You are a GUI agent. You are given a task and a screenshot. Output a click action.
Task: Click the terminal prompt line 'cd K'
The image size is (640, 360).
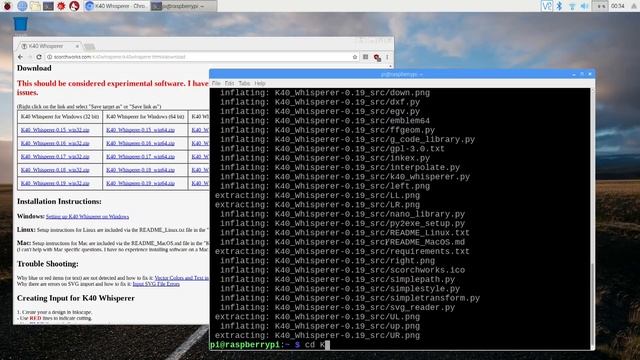pyautogui.click(x=269, y=345)
